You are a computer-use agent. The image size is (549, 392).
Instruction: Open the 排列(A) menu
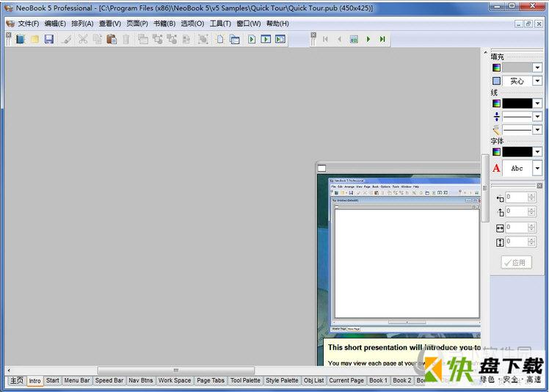point(82,23)
